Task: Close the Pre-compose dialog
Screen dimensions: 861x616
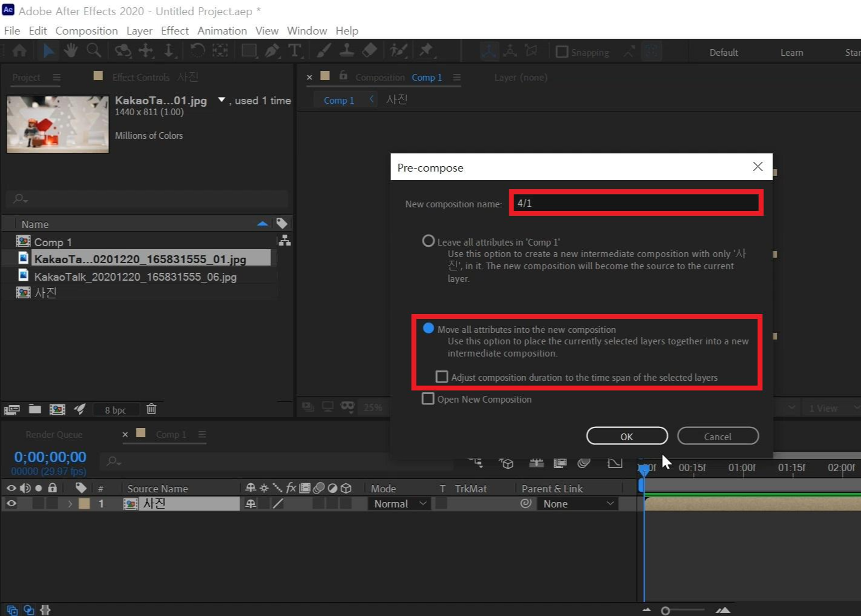Action: pos(757,167)
